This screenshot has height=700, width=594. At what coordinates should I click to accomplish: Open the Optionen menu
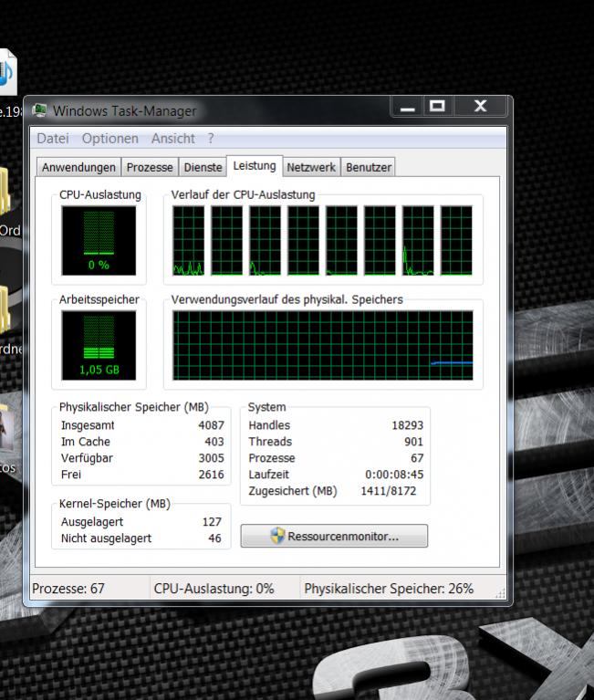coord(109,139)
